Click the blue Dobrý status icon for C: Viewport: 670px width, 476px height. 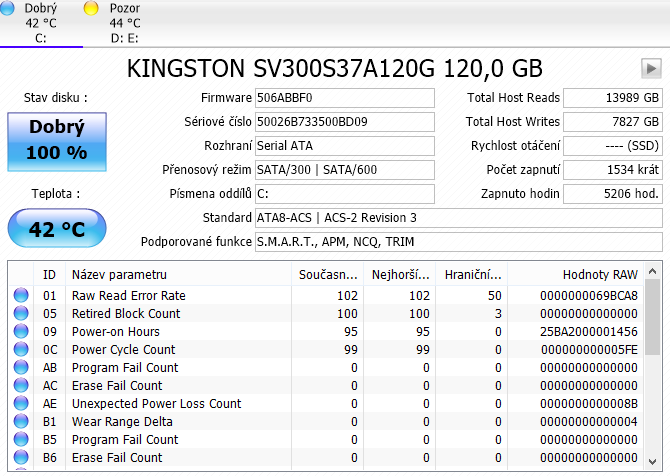[x=7, y=8]
